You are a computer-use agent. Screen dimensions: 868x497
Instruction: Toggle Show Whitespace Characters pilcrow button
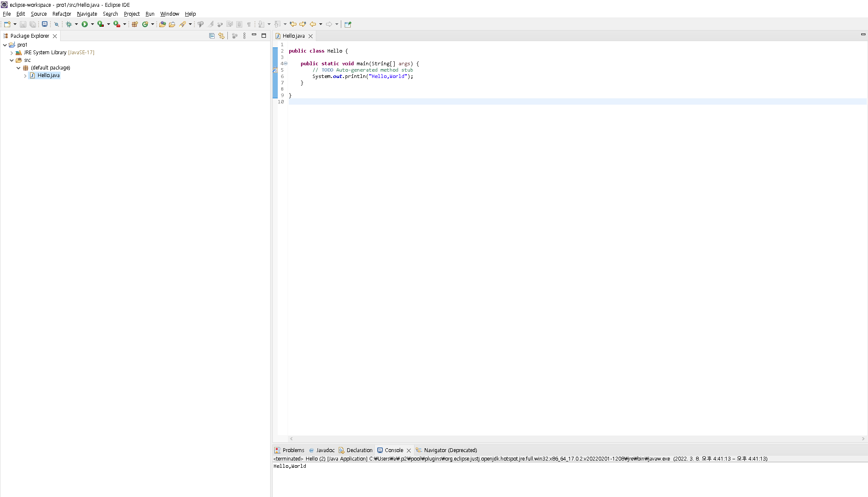tap(249, 24)
